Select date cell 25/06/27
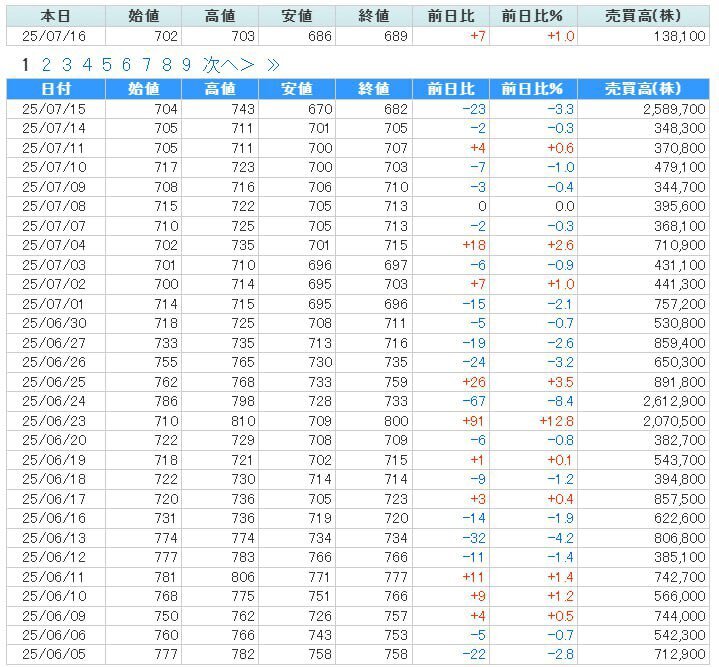The image size is (719, 667). coord(54,343)
